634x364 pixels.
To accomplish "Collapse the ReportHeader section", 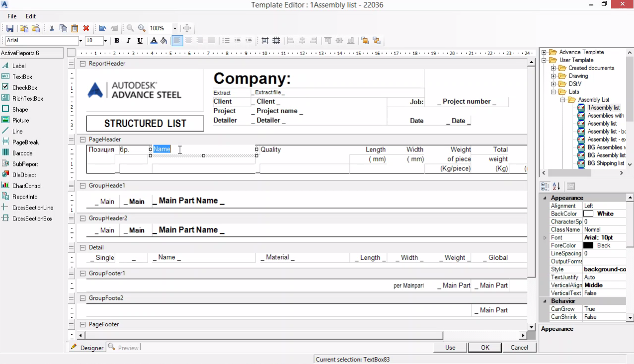I will [x=82, y=64].
